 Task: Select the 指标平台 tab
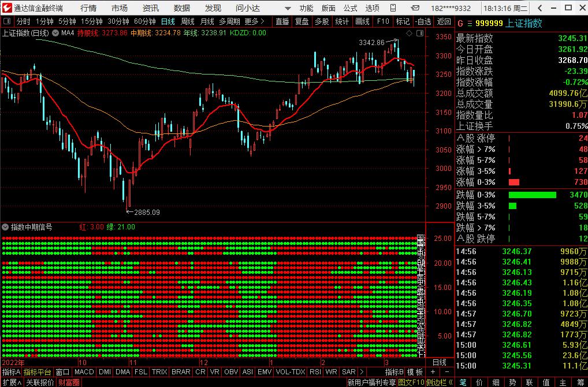pyautogui.click(x=37, y=371)
